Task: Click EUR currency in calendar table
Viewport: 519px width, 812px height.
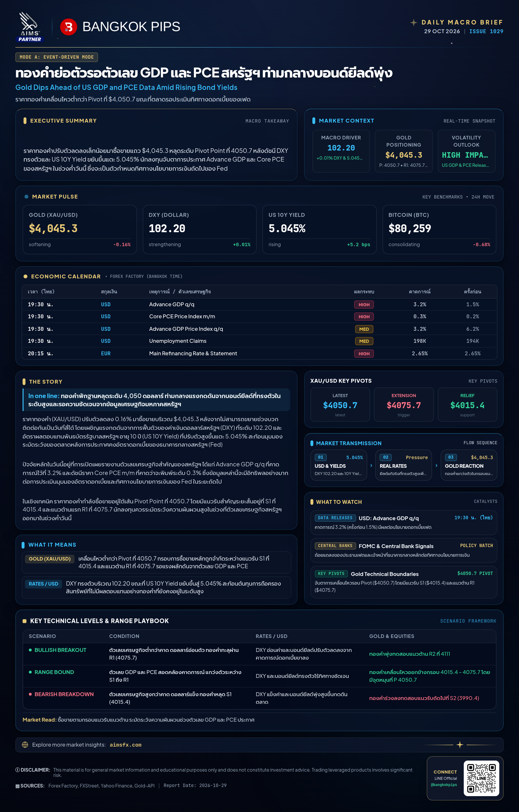Action: pos(105,353)
